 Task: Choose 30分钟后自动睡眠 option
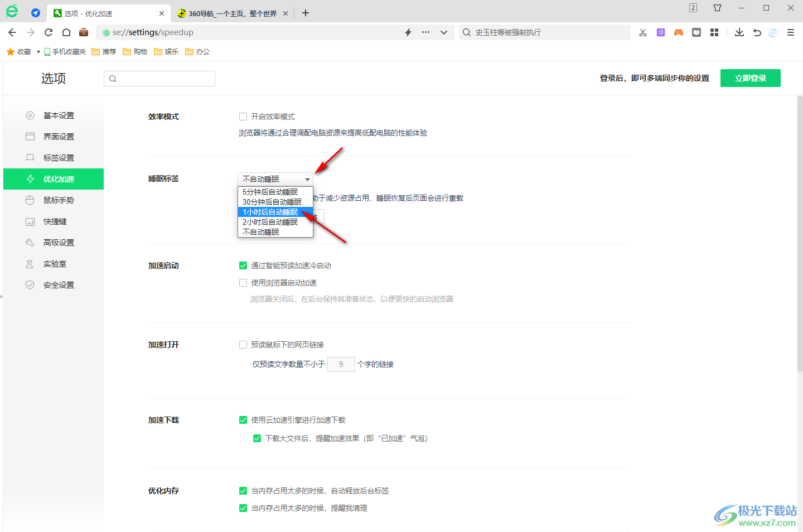[275, 202]
